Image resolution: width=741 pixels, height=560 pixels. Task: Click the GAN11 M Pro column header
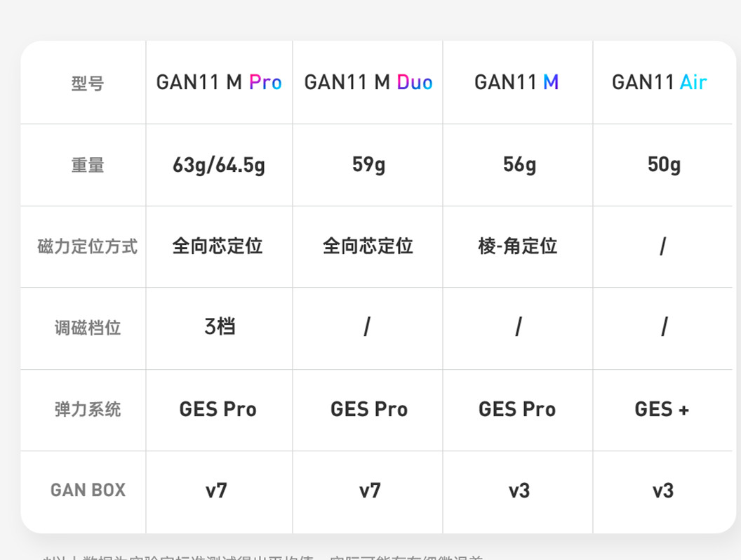[219, 82]
